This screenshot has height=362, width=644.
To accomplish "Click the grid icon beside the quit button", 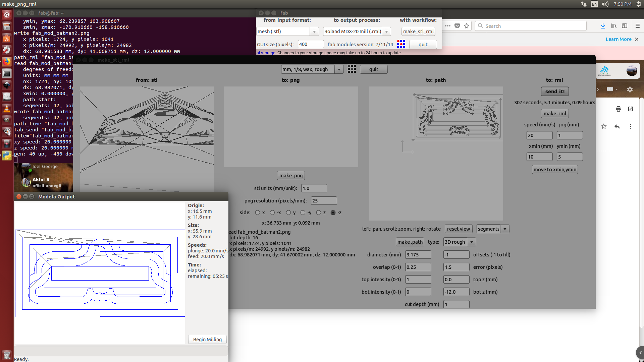I will coord(352,69).
